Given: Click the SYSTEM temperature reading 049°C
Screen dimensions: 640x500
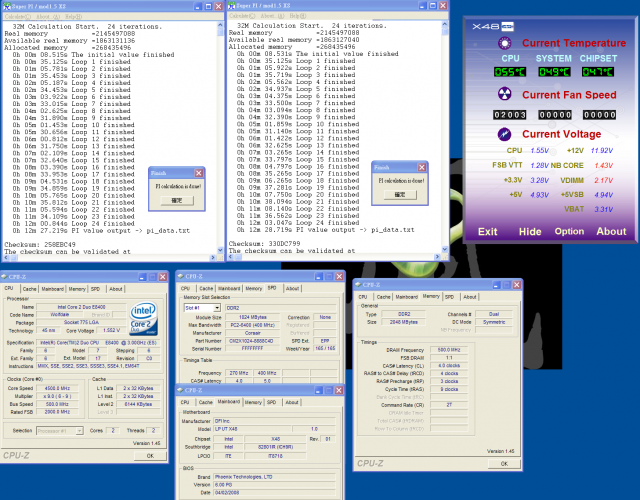Looking at the screenshot, I should (554, 72).
